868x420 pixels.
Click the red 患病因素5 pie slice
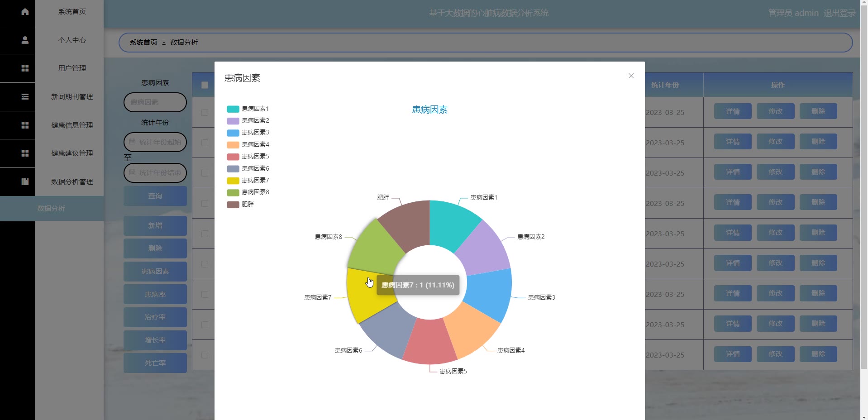tap(429, 343)
